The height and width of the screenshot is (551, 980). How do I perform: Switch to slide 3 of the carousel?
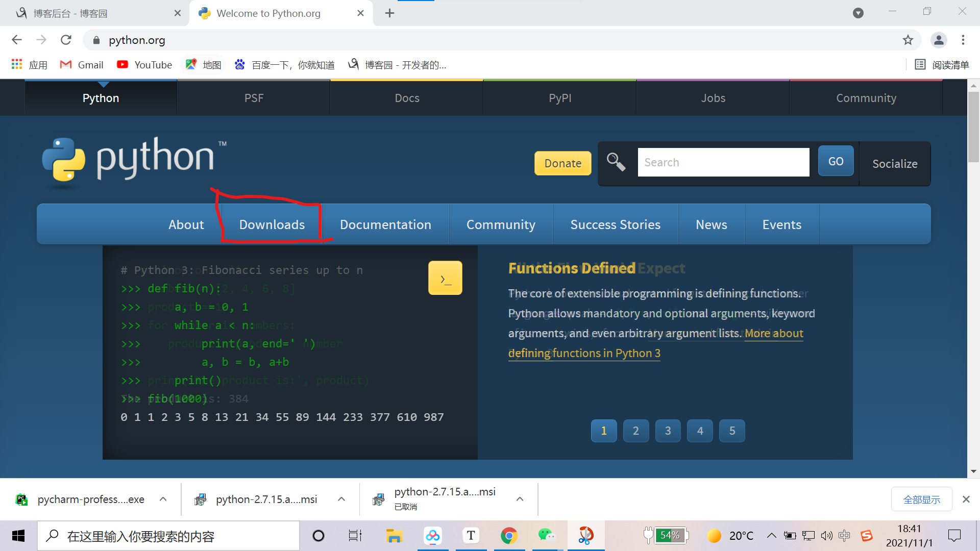[668, 431]
